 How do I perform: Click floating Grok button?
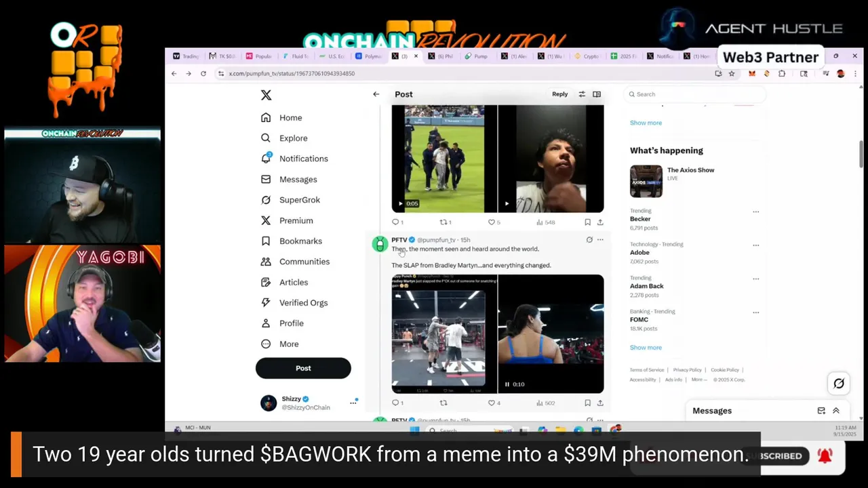point(839,384)
